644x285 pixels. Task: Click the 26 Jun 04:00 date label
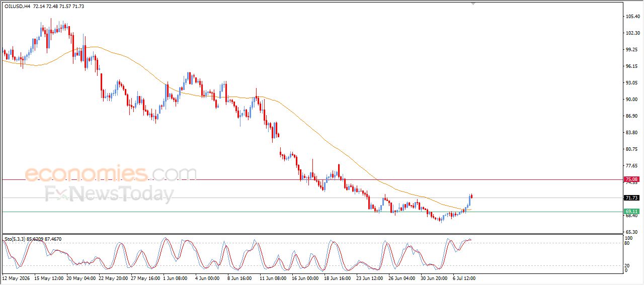401,278
